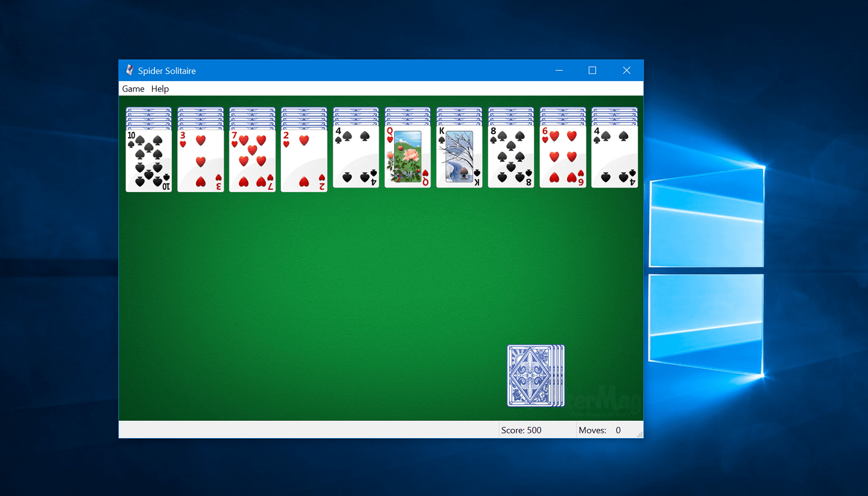This screenshot has height=496, width=868.
Task: Click the 2 of hearts card
Action: click(x=304, y=160)
